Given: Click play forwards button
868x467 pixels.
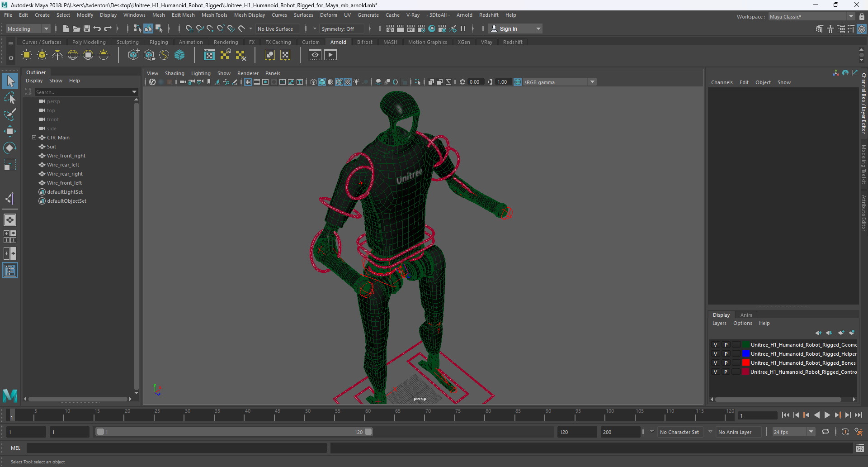Looking at the screenshot, I should tap(827, 415).
